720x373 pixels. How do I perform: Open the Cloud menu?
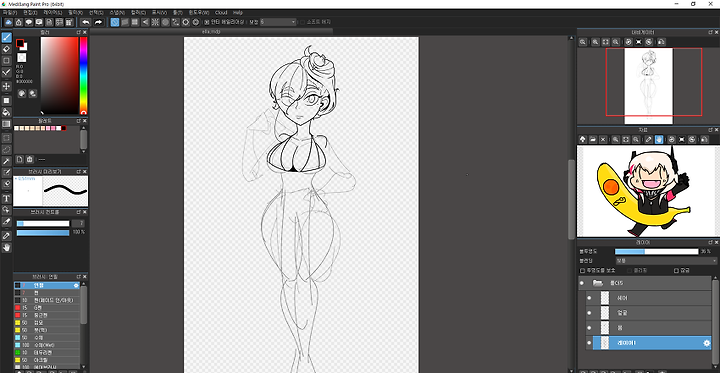221,12
